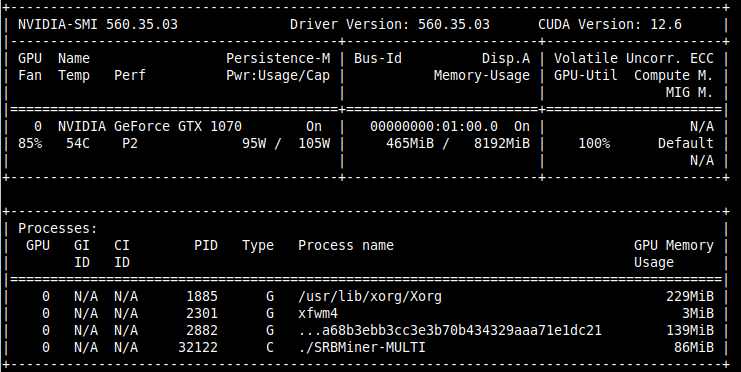
Task: Click the 229MiB memory usage of Xorg
Action: tap(689, 296)
